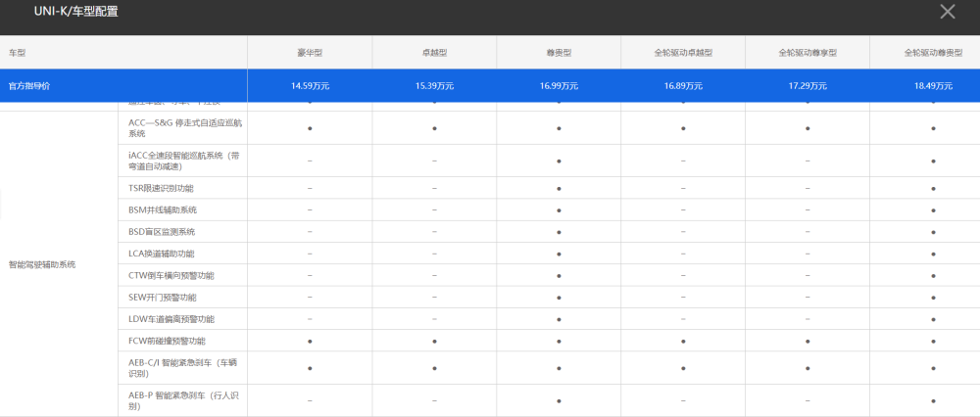Click the iACC dash under 卓越型
This screenshot has width=980, height=417.
tap(434, 161)
